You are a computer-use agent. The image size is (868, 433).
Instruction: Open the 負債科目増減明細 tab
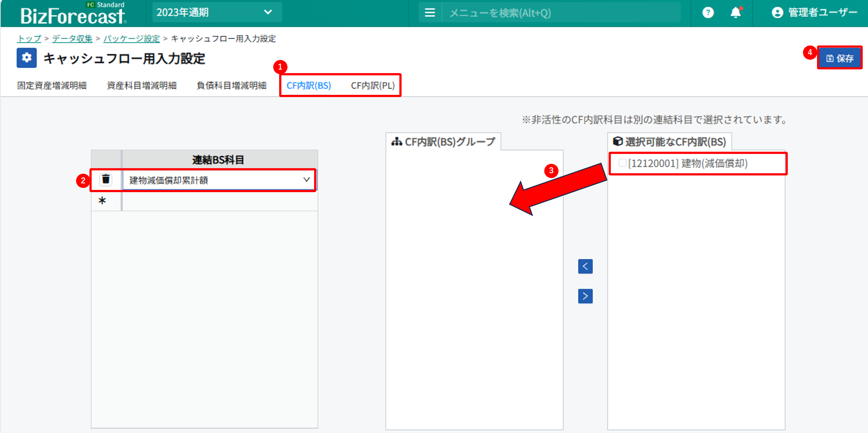[231, 85]
